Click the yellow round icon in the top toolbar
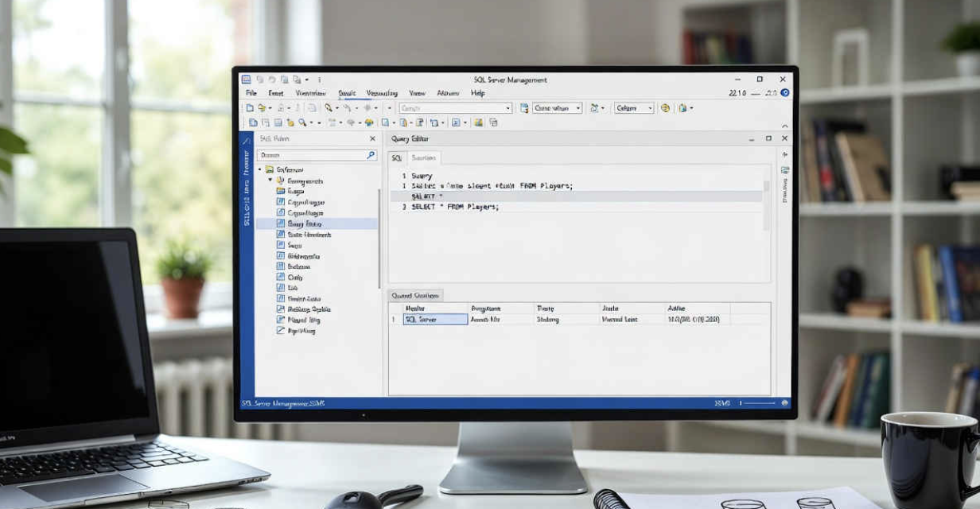 click(665, 108)
